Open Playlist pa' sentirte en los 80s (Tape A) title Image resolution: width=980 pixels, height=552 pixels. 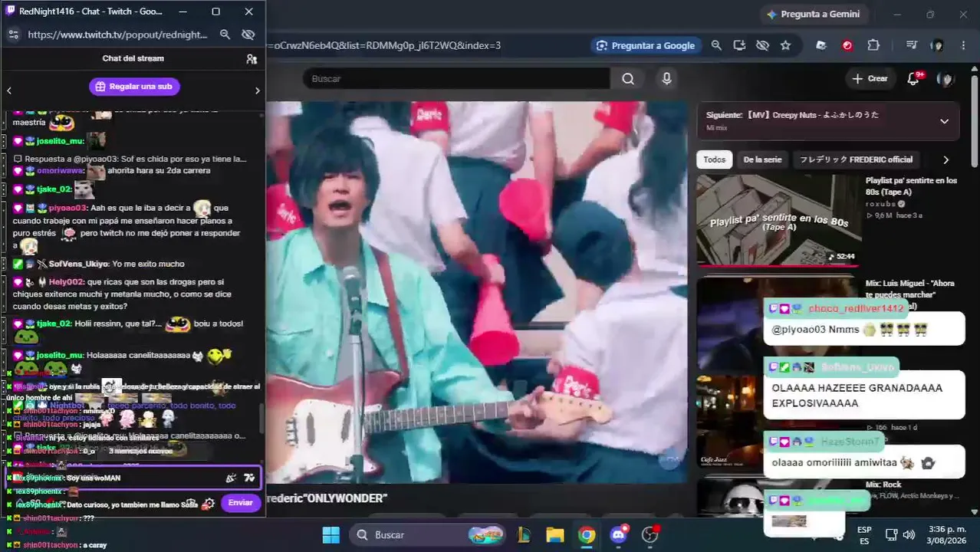[x=911, y=186]
